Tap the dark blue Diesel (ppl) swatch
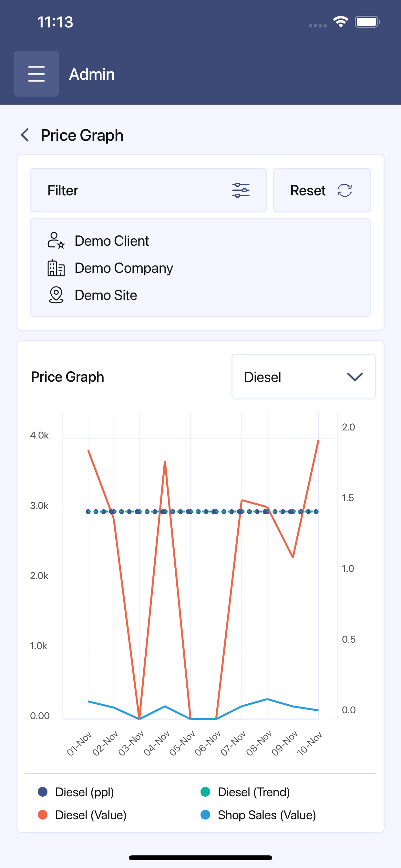 [x=43, y=792]
